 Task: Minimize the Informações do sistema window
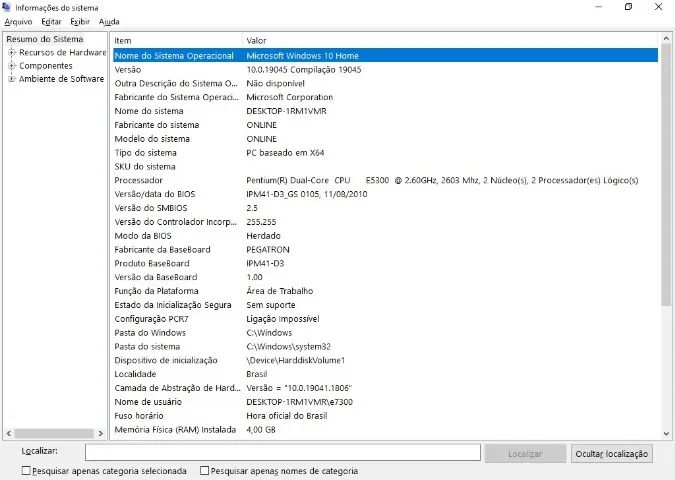click(x=598, y=7)
